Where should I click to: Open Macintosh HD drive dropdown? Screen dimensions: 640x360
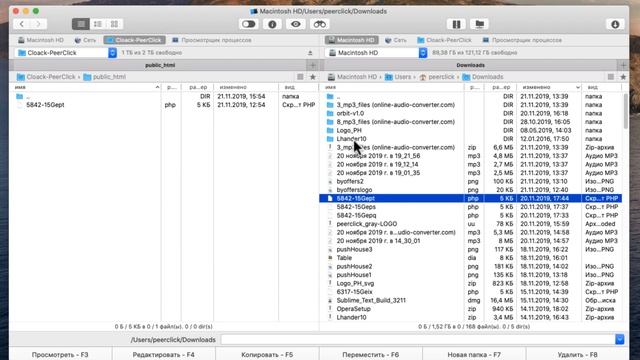(x=377, y=53)
